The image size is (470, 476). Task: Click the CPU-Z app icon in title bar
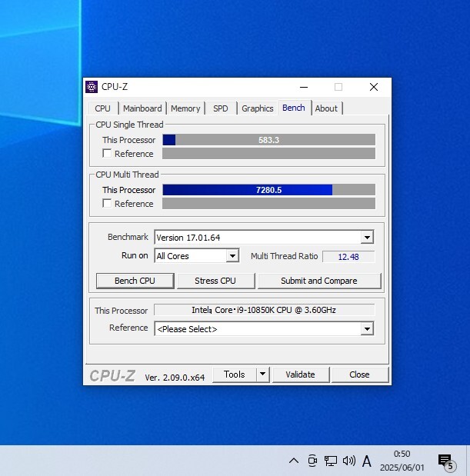[x=92, y=87]
